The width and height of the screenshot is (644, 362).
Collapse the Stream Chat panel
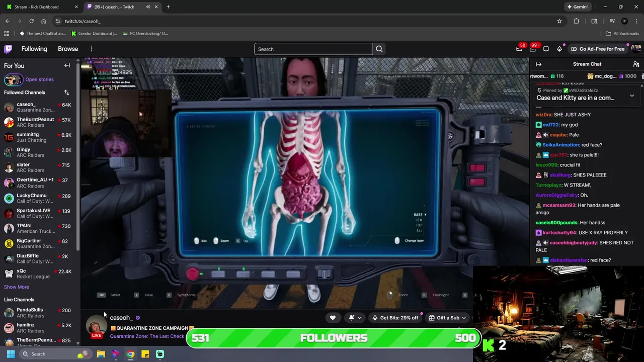[x=538, y=64]
